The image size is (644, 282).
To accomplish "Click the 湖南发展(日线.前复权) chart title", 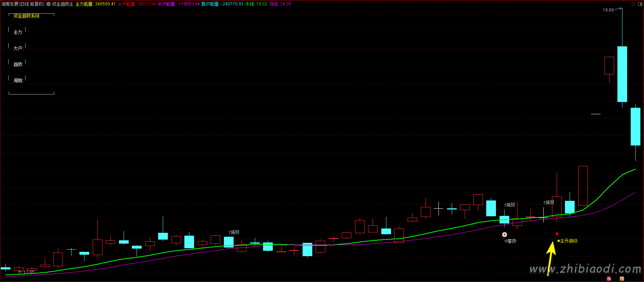I will pyautogui.click(x=23, y=4).
